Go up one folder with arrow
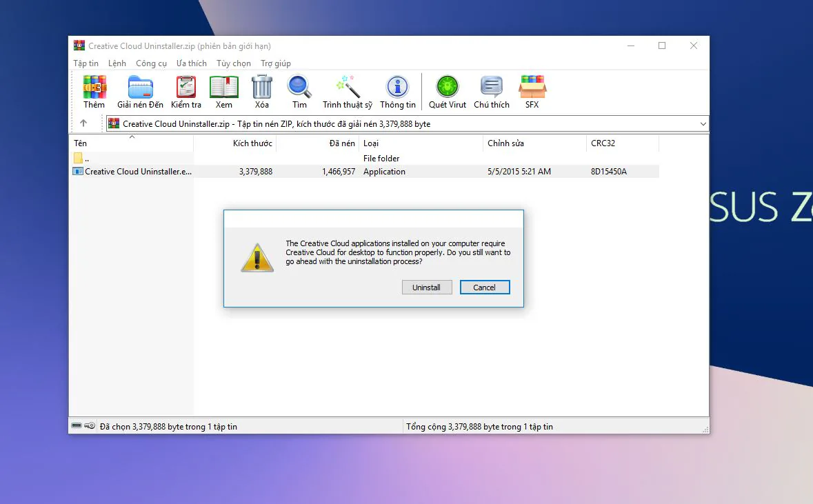This screenshot has width=813, height=504. 83,123
